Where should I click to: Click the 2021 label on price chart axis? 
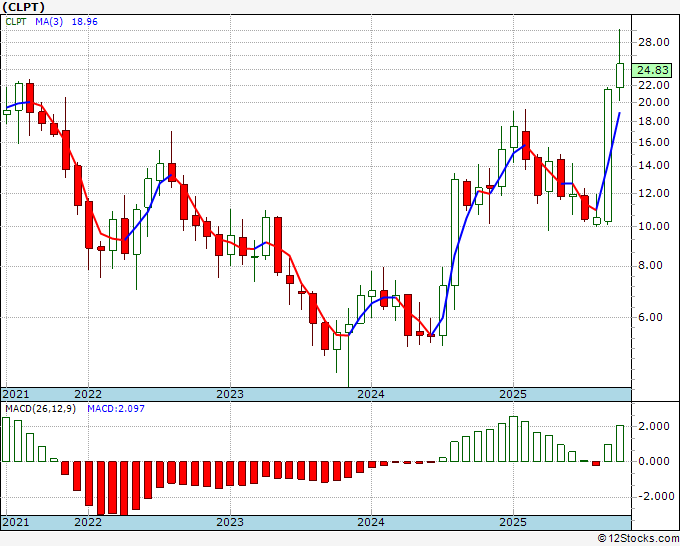point(16,394)
